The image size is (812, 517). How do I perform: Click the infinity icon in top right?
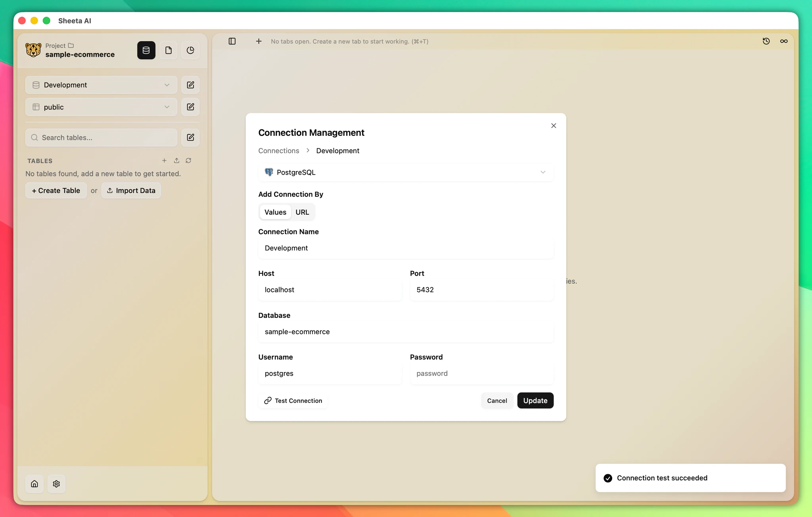[784, 41]
